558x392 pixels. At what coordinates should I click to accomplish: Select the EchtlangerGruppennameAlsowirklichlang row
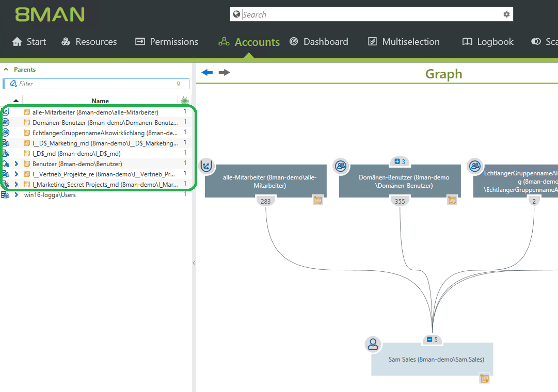(95, 133)
